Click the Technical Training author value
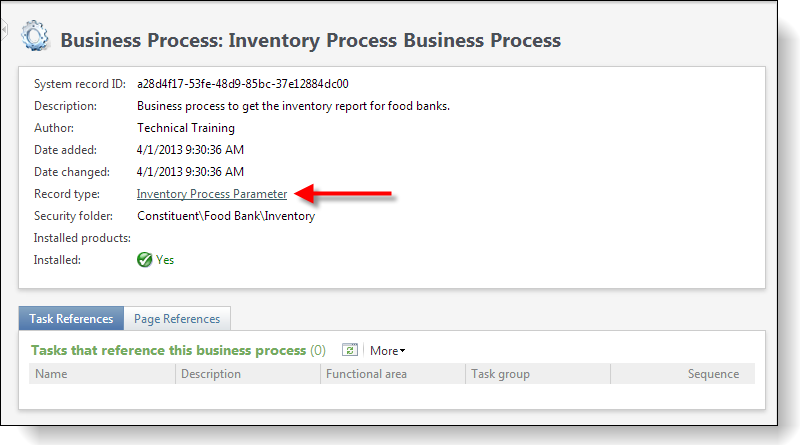Viewport: 800px width, 445px height. [186, 128]
